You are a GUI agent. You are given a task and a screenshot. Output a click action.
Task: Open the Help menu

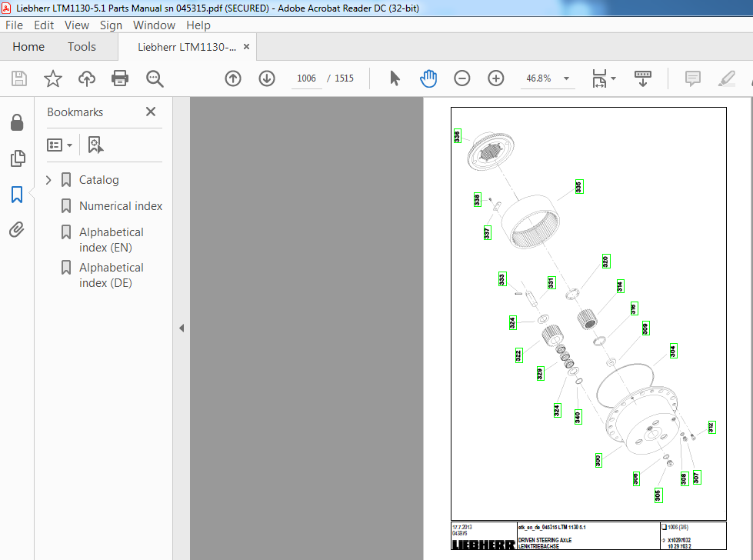pyautogui.click(x=198, y=25)
